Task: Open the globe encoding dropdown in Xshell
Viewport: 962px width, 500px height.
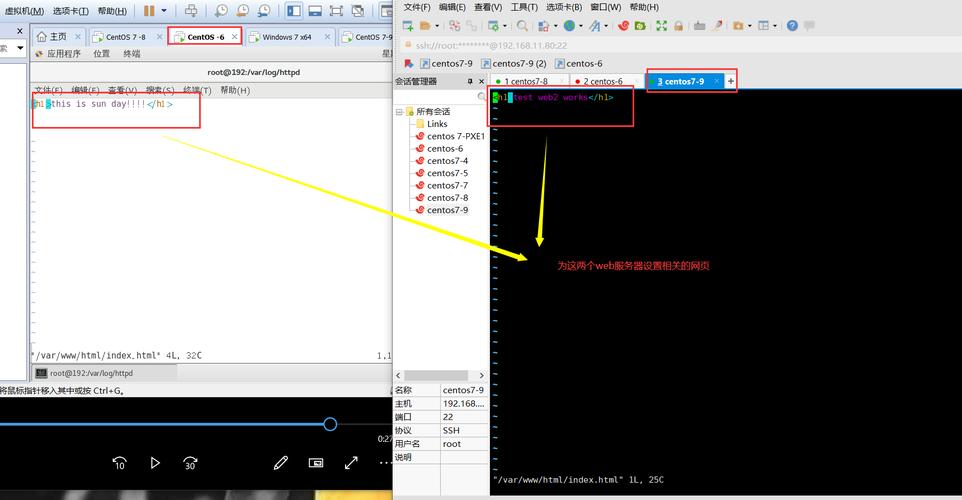Action: click(579, 25)
